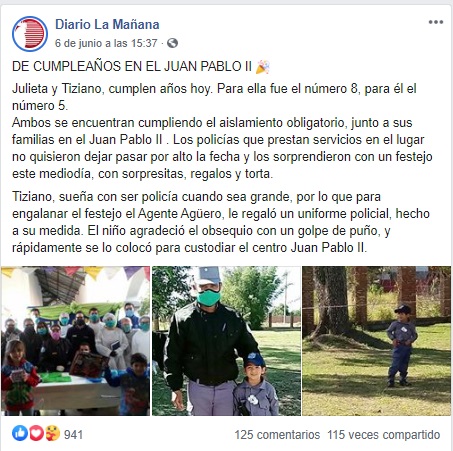Open the 125 comentarios link

[x=277, y=435]
